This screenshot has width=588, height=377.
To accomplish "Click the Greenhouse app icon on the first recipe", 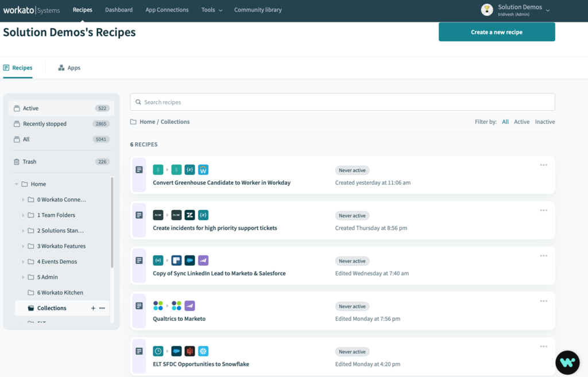I will tap(158, 169).
